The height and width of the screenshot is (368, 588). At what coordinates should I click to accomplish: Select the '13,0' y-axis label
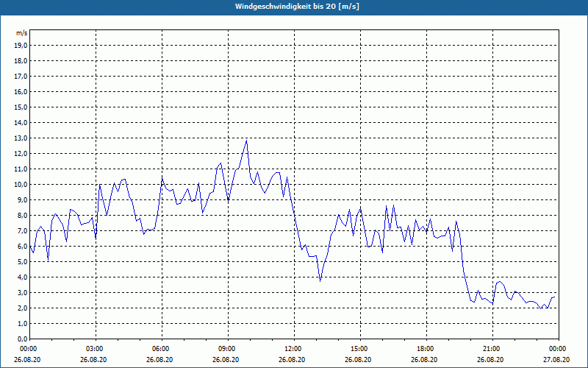(x=21, y=138)
